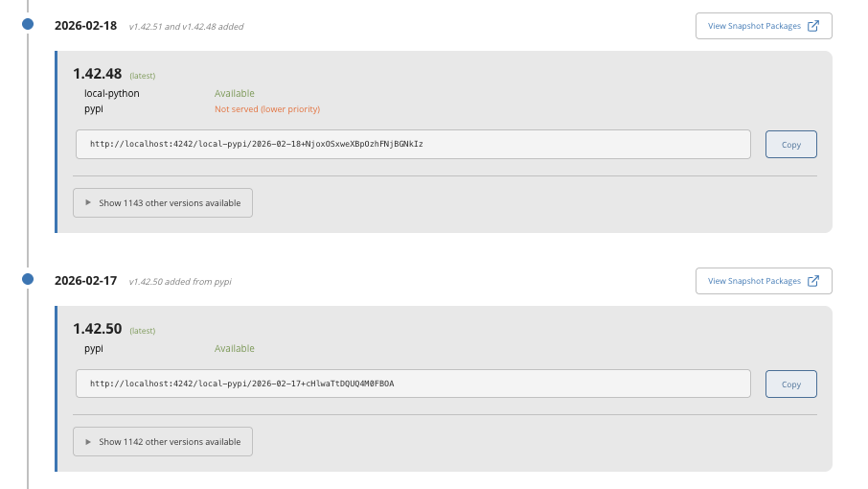The height and width of the screenshot is (489, 868).
Task: Click the v1.42.51 and v1.42.48 added note
Action: pos(186,27)
